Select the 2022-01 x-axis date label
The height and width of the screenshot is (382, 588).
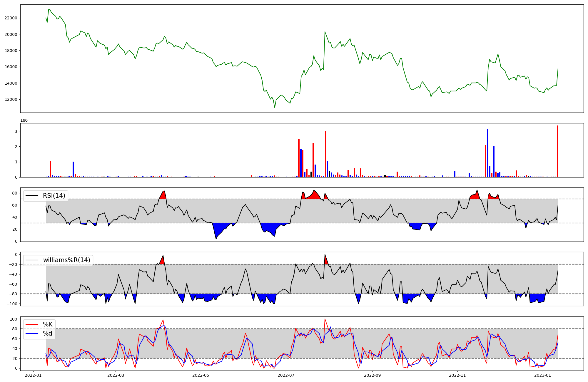[33, 375]
